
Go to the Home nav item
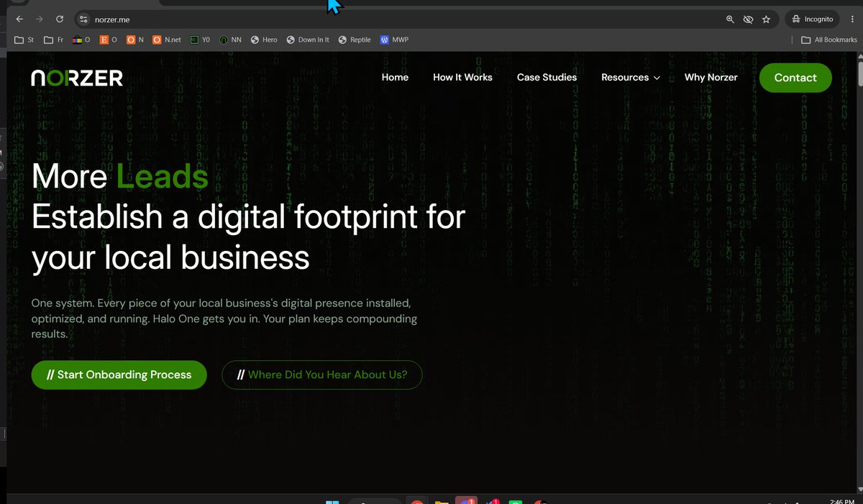coord(395,78)
